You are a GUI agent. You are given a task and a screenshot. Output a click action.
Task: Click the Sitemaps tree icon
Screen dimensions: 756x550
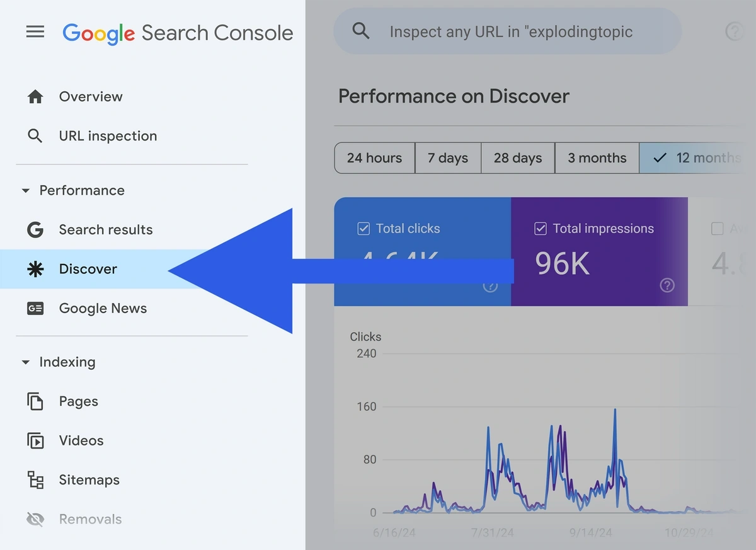(x=35, y=480)
